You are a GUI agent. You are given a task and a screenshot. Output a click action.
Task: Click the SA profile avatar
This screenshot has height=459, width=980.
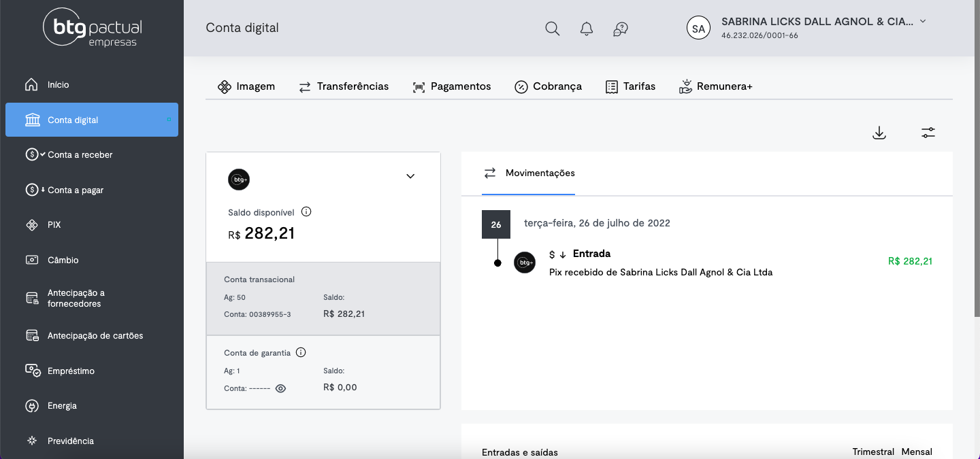click(x=698, y=28)
